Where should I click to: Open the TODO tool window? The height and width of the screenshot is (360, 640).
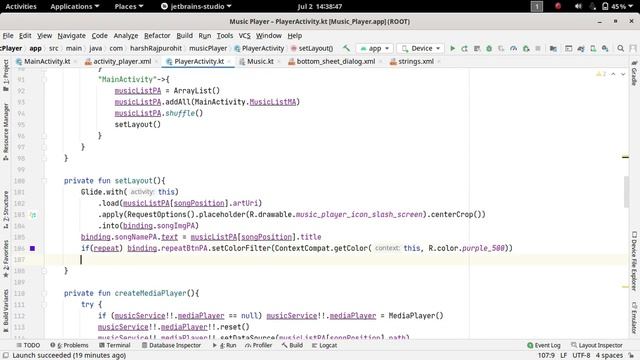pos(28,345)
